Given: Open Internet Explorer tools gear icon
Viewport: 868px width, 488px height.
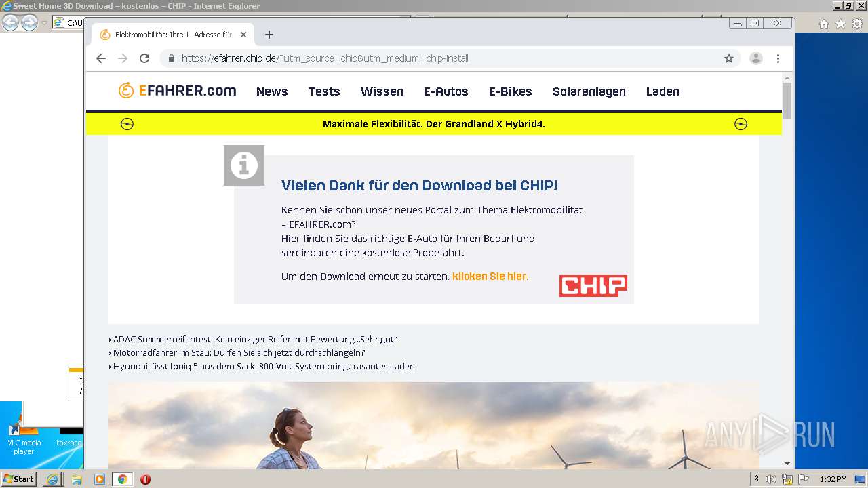Looking at the screenshot, I should (856, 24).
